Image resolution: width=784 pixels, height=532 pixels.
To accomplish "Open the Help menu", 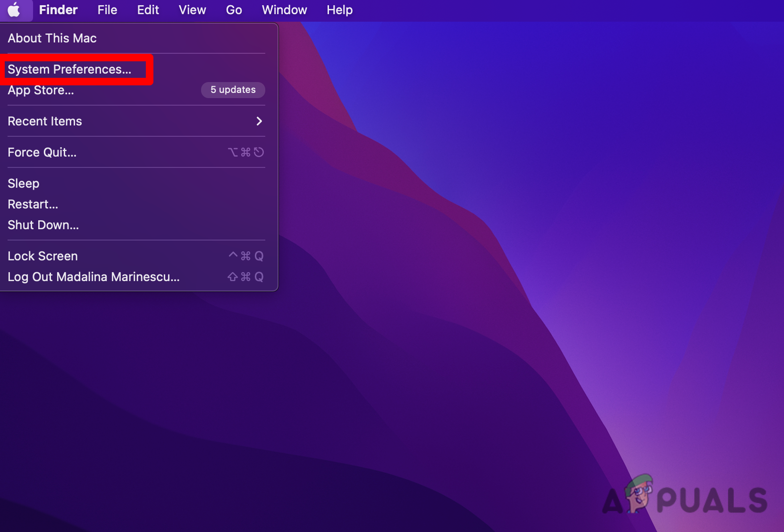I will (x=339, y=10).
